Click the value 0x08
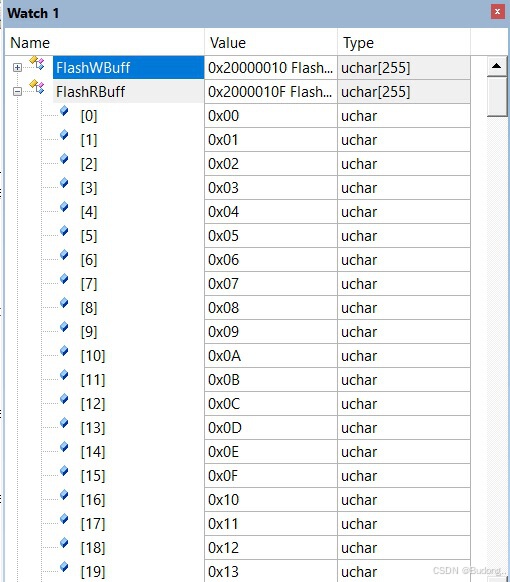Viewport: 510px width, 582px height. point(223,308)
